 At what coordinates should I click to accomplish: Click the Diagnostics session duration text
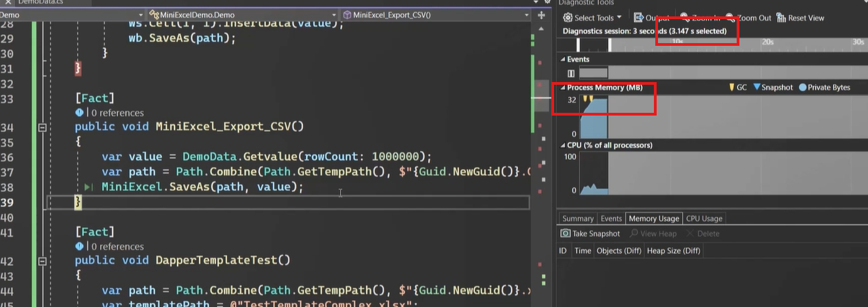[x=644, y=31]
